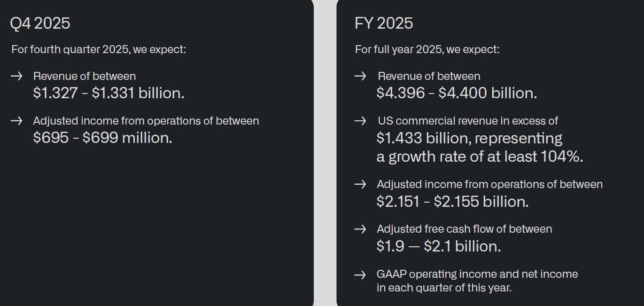Screen dimensions: 644x306
Task: Click the $1.9 — $2.1 billion figure
Action: (438, 246)
